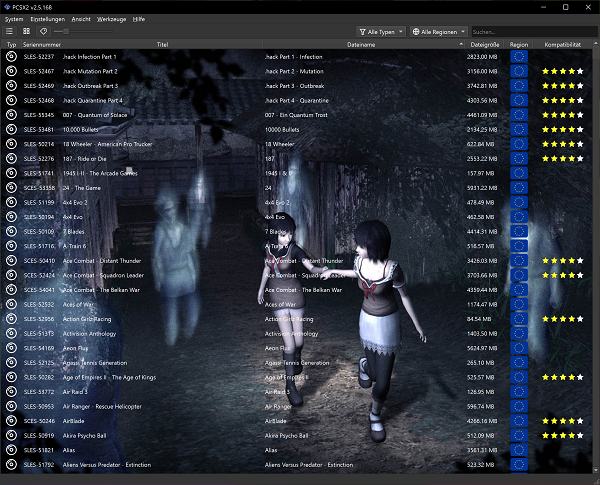
Task: Click star rating for Age of Empires II
Action: point(562,377)
